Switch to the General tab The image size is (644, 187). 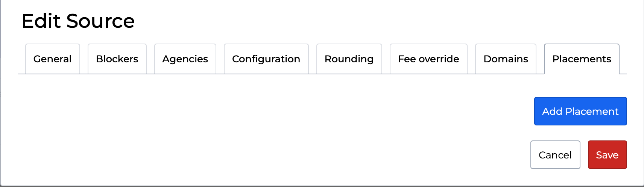coord(52,59)
